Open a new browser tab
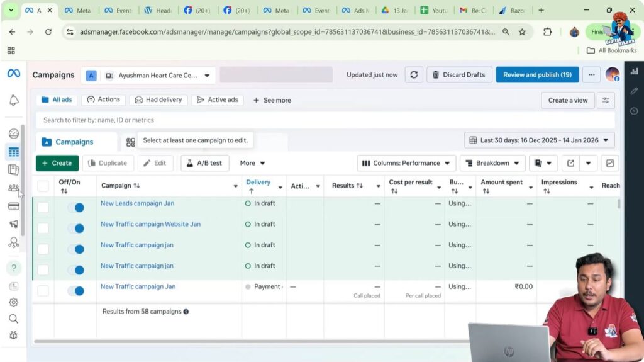Screen dimensions: 644x362 541,10
